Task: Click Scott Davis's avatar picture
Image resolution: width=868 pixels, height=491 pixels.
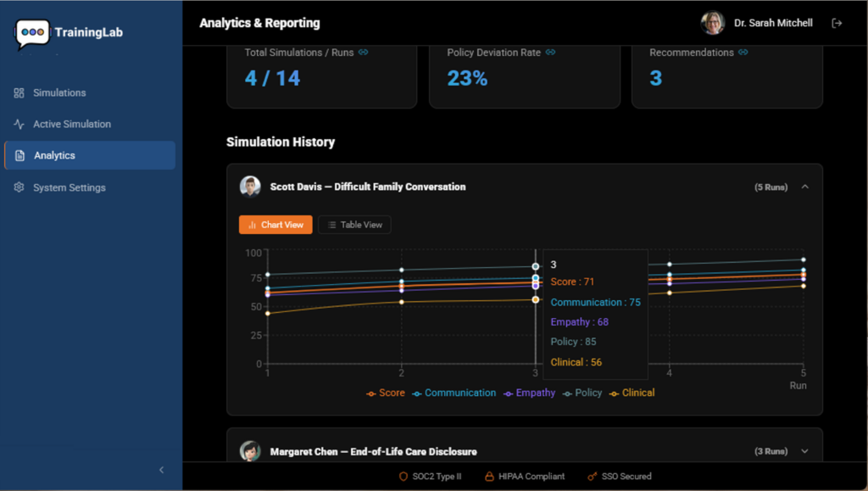Action: pyautogui.click(x=250, y=187)
